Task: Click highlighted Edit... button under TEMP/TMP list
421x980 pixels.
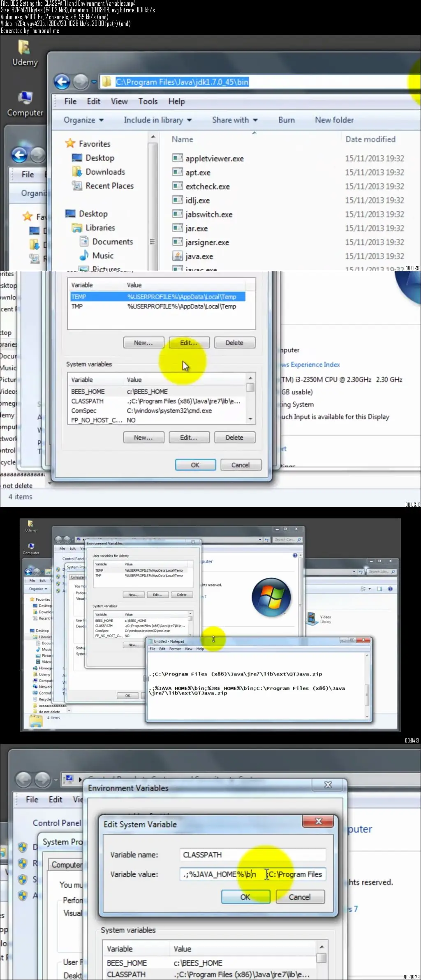Action: pyautogui.click(x=189, y=342)
